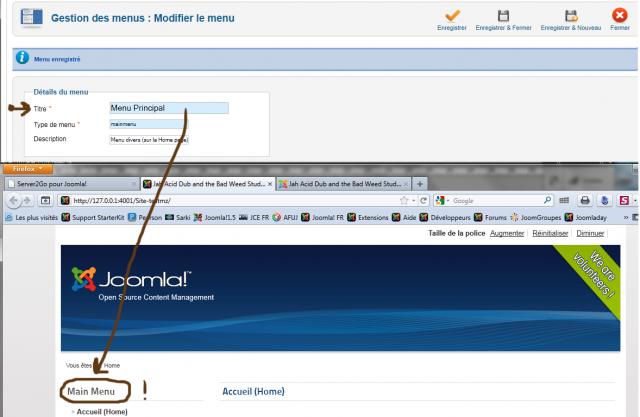Click the red Fermer icon
Viewport: 640px width, 417px height.
pyautogui.click(x=620, y=16)
